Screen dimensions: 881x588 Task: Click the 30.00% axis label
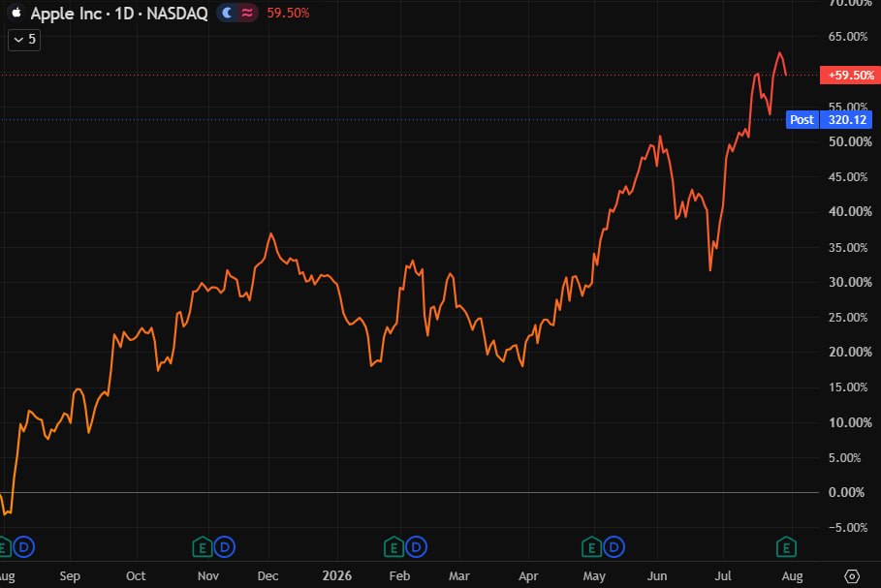(850, 282)
